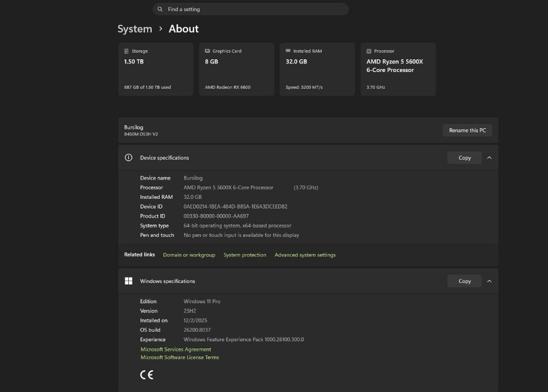Open the Graphics Card 8 GB card

point(236,69)
